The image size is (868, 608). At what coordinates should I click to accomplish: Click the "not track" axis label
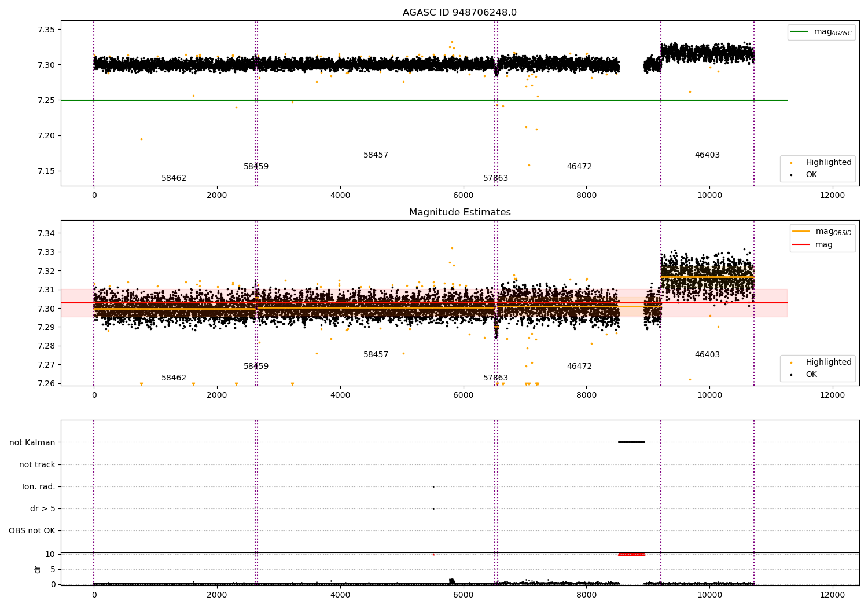[37, 464]
